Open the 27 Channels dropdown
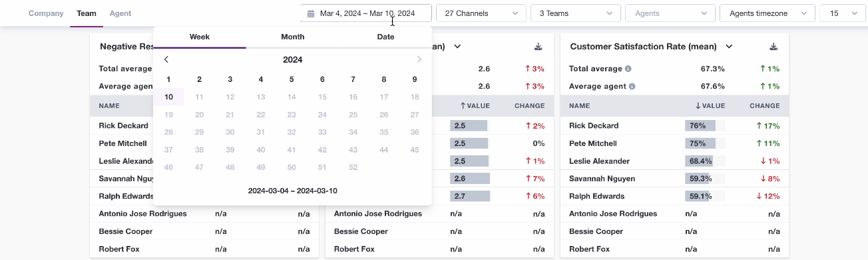Viewport: 868px width, 260px height. pos(482,13)
